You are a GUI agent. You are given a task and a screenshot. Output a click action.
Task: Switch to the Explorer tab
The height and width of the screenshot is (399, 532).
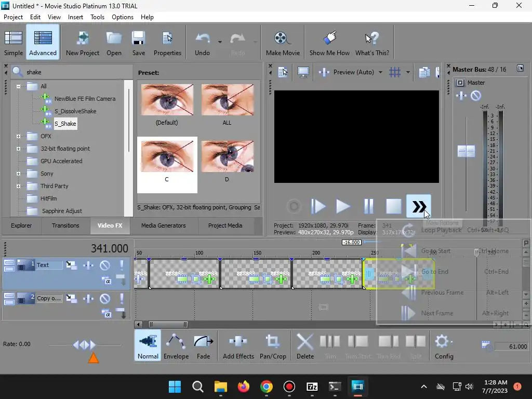pos(21,225)
